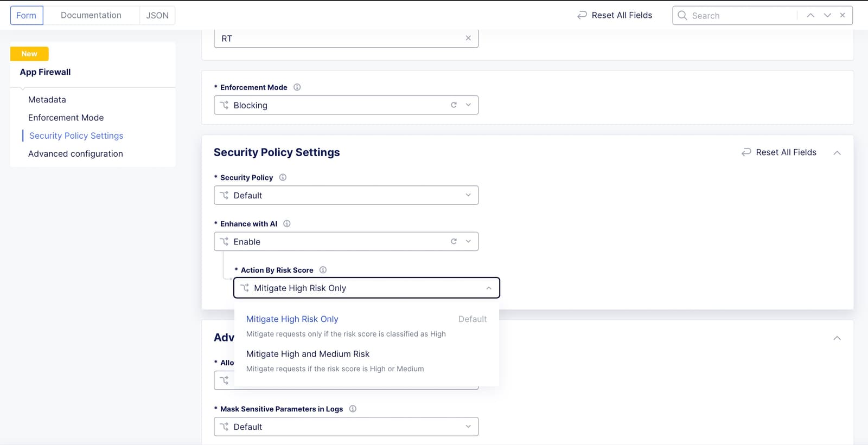Reset the Enforcement Mode field using refresh icon
This screenshot has height=445, width=868.
[x=454, y=105]
